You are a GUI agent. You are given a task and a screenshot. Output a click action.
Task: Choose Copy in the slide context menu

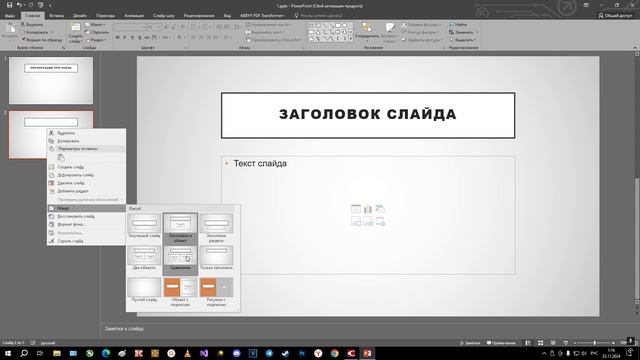tap(87, 141)
